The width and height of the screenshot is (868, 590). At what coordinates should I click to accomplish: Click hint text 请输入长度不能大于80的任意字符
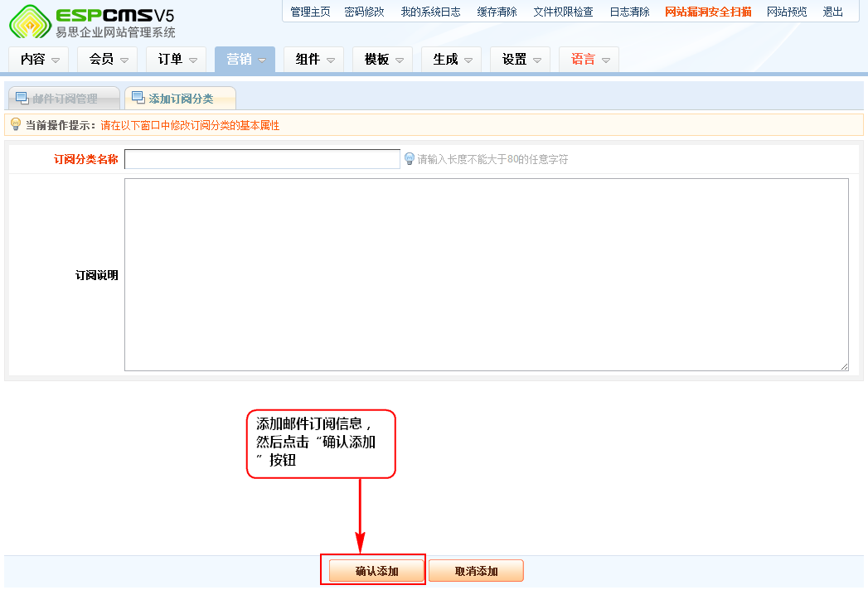tap(492, 159)
